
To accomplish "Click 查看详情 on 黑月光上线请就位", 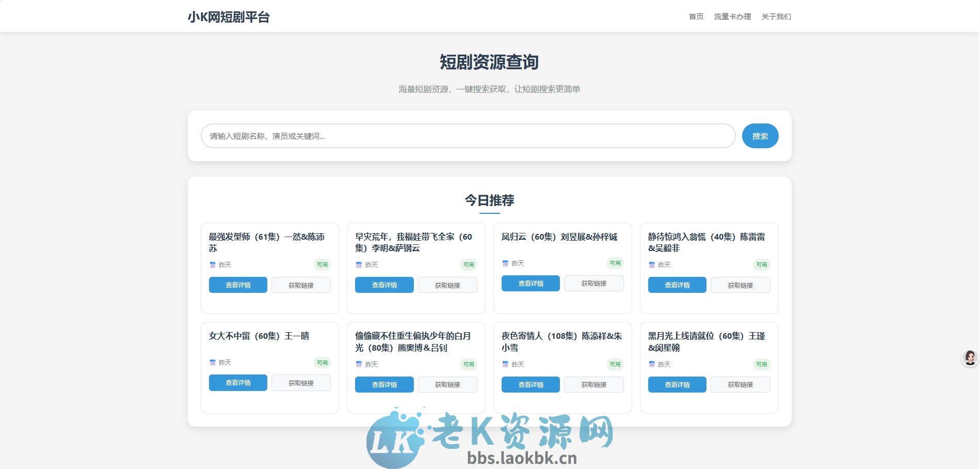I will (677, 384).
